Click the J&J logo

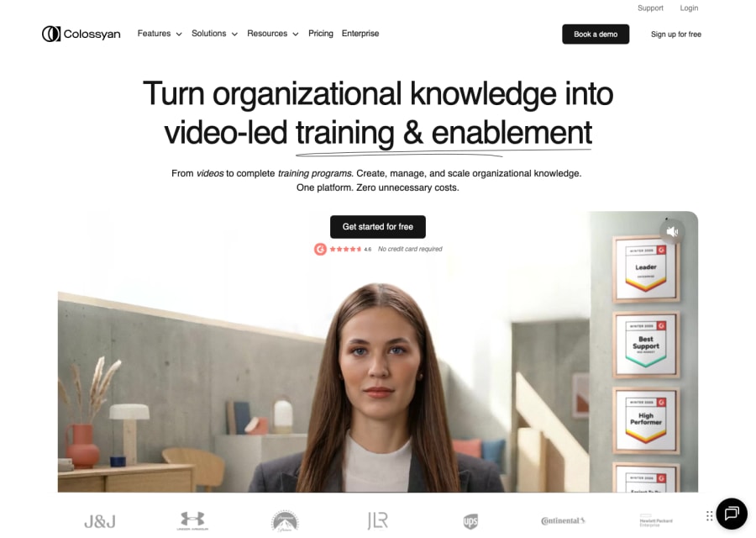[100, 521]
